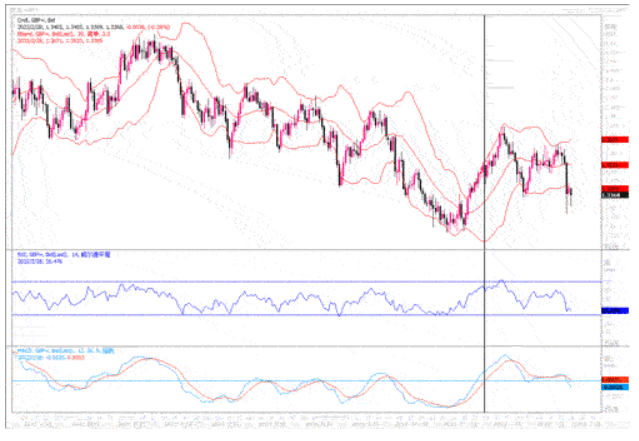Click the RSI upper overbought horizontal line
639x441 pixels.
pyautogui.click(x=300, y=282)
